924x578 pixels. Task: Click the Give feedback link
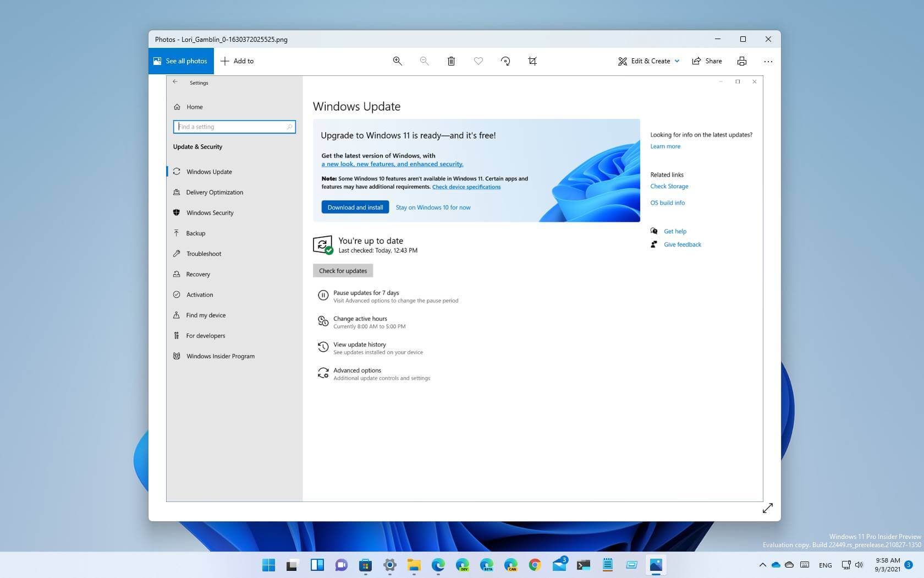pos(682,245)
